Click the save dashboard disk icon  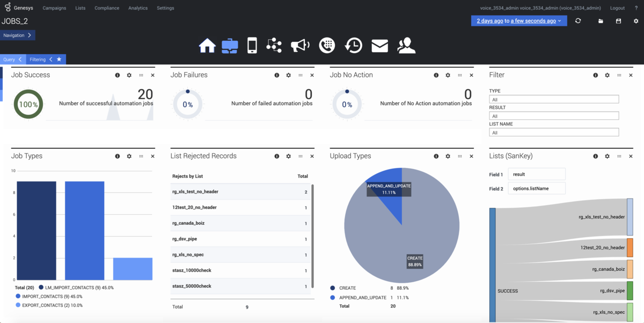click(x=618, y=21)
